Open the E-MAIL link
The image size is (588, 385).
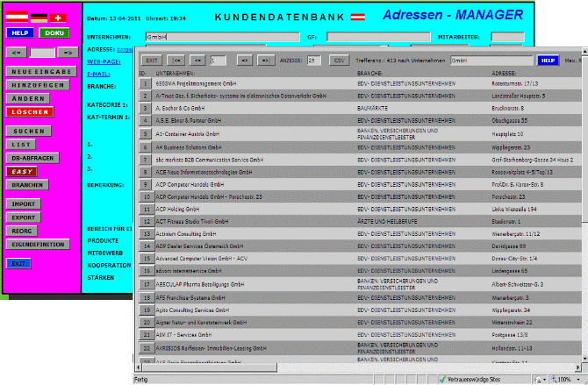pyautogui.click(x=98, y=75)
